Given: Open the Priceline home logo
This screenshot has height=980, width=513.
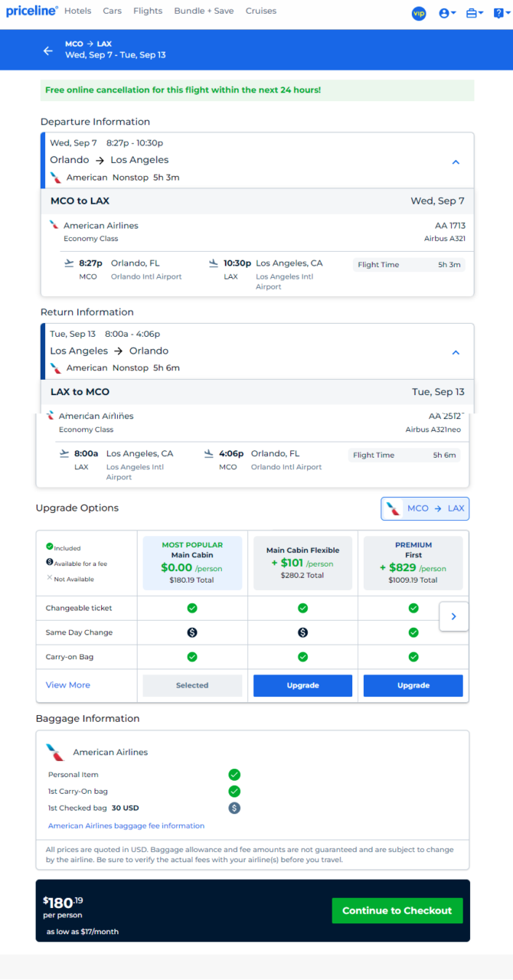Looking at the screenshot, I should click(32, 11).
